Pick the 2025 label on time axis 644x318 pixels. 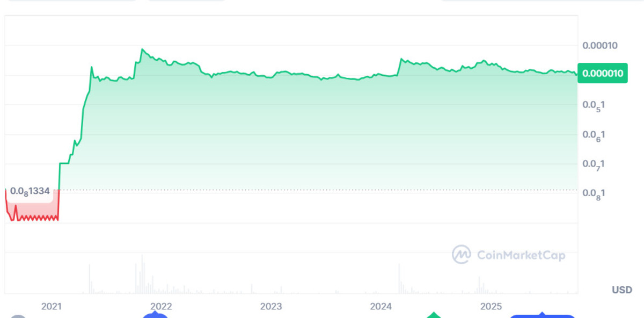[491, 306]
